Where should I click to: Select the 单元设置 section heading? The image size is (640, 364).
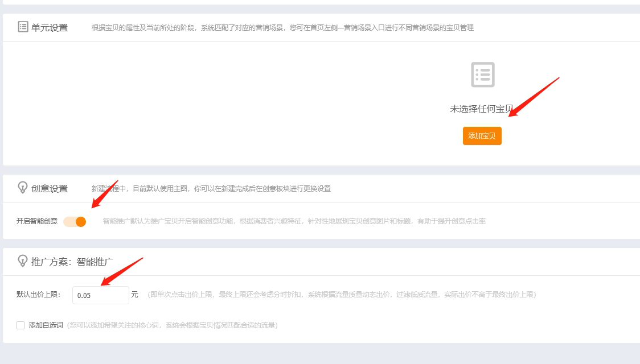tap(50, 27)
